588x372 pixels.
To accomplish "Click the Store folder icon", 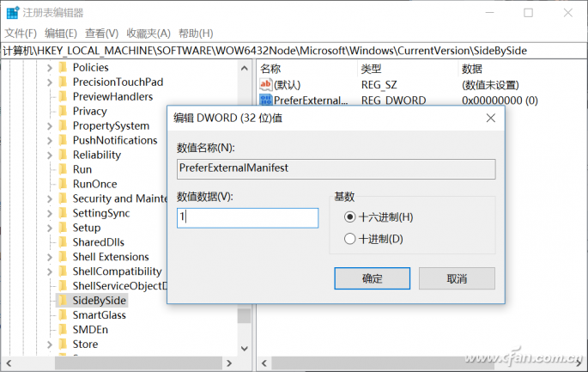I will 63,345.
